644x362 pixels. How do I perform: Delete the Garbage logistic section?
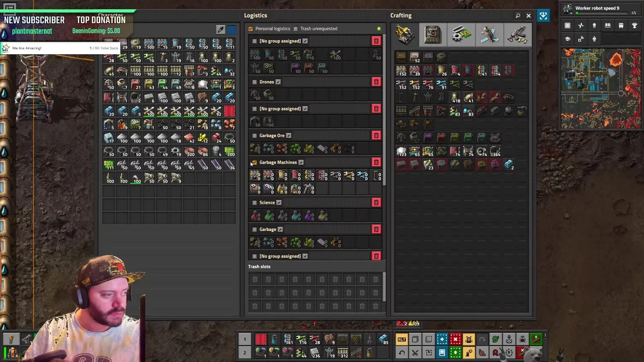pos(376,229)
